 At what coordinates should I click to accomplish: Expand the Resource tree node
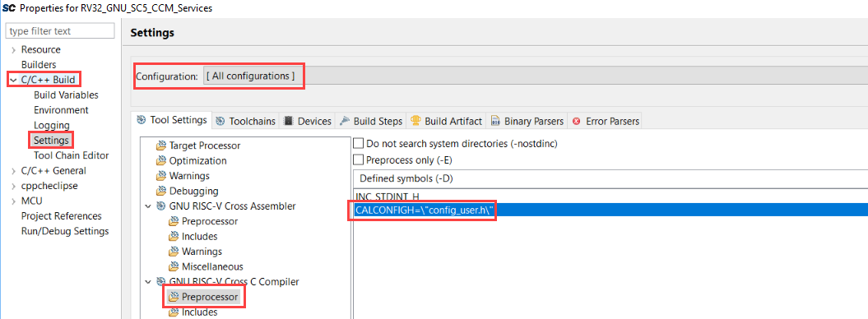pos(13,50)
